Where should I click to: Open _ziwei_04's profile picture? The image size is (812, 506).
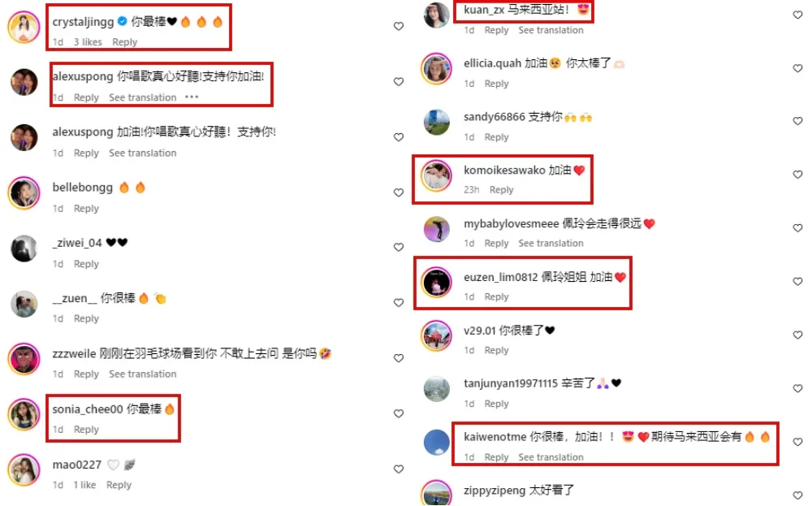[x=24, y=249]
